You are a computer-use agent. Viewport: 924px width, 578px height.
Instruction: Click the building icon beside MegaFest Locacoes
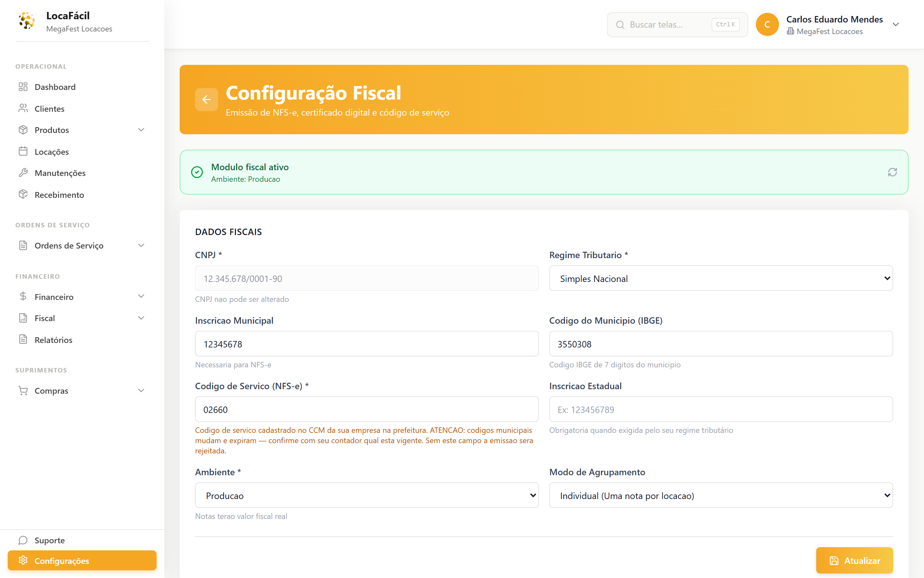point(790,31)
